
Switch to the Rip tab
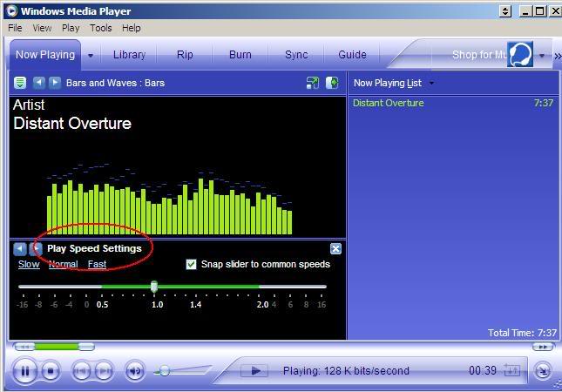[x=185, y=55]
